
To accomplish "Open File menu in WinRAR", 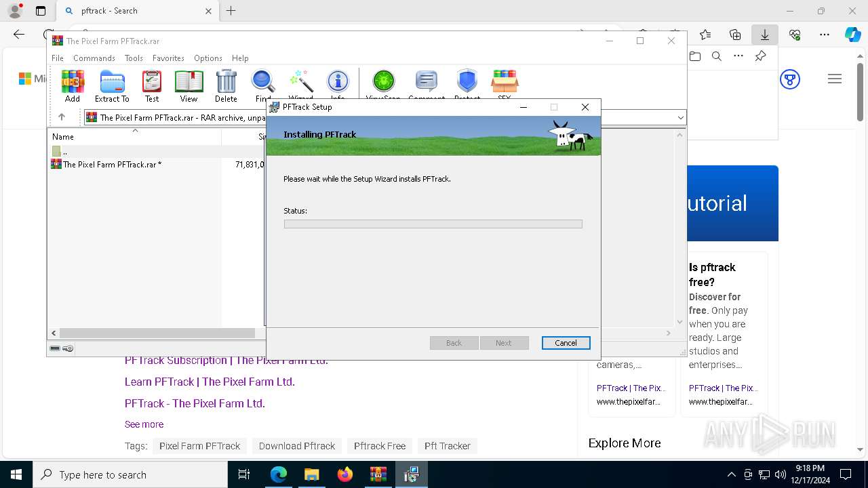I will [58, 58].
